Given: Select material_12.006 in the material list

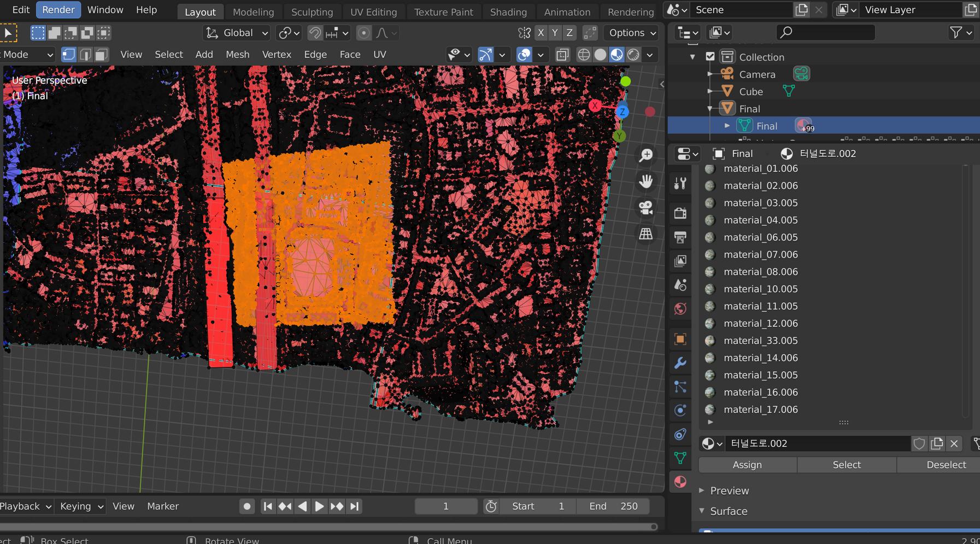Looking at the screenshot, I should click(760, 323).
